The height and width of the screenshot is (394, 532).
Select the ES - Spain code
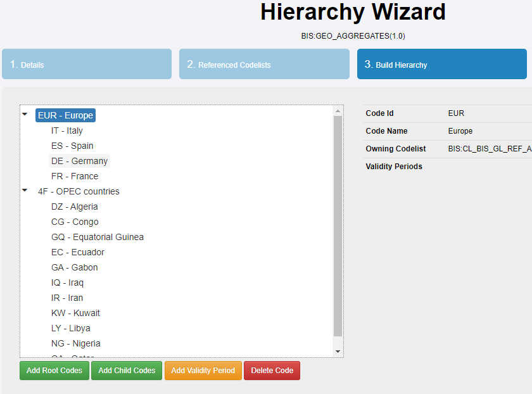pos(72,146)
